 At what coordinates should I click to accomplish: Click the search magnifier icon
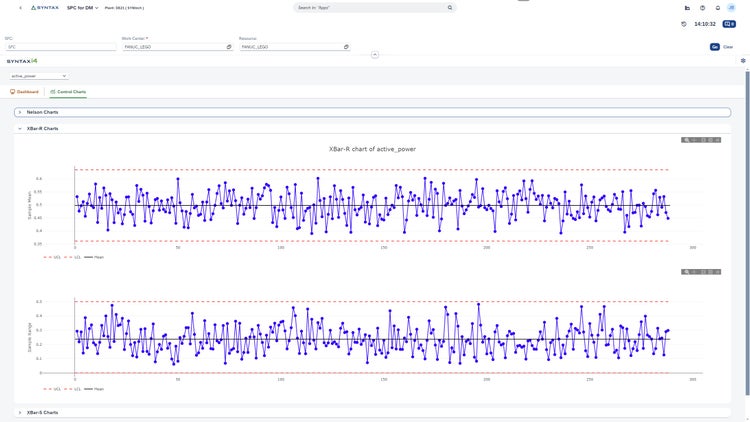coord(450,8)
